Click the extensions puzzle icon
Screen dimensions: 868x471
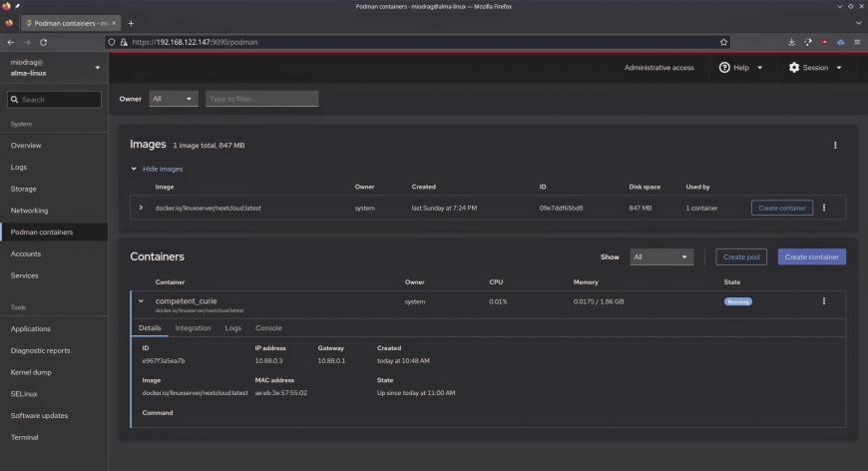(808, 42)
